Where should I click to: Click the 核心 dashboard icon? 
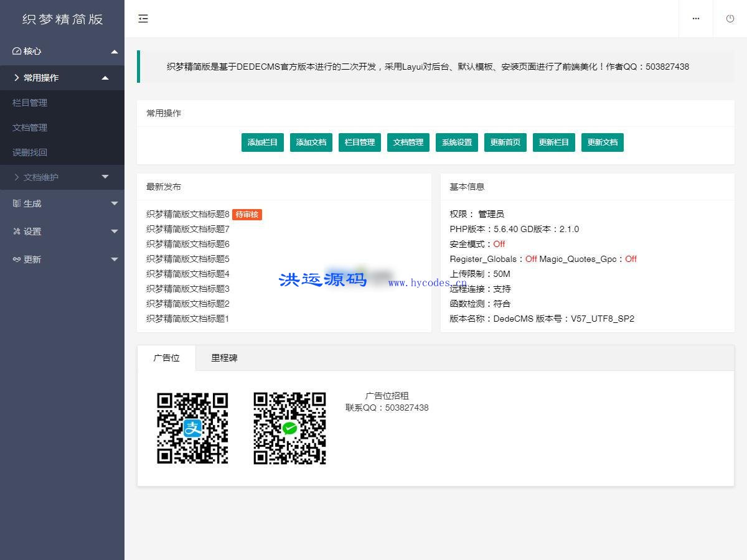(x=17, y=51)
